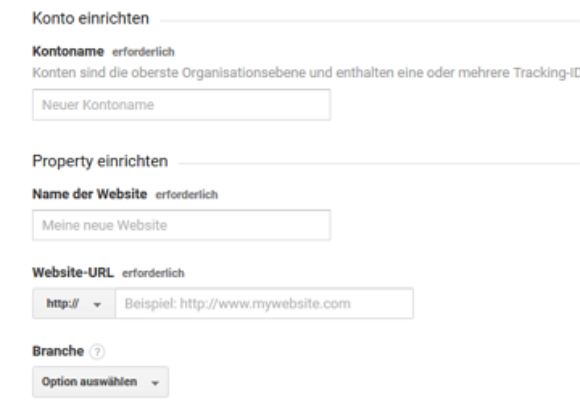Select the Konto einrichten section heading

(x=91, y=18)
